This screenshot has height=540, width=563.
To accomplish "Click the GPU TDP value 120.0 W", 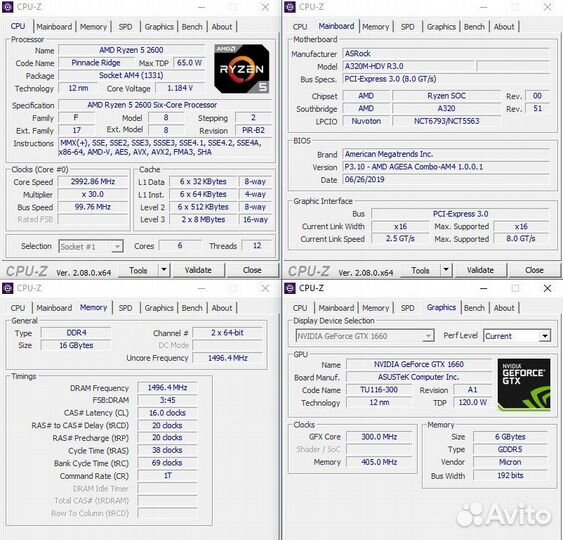I will pos(473,402).
